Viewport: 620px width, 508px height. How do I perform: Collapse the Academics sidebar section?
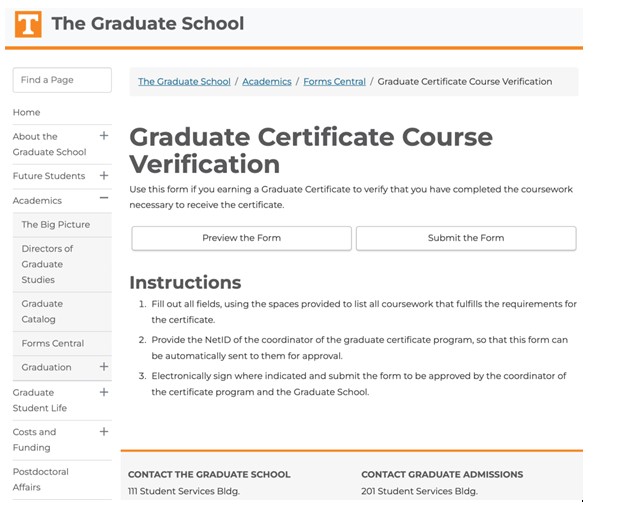coord(104,200)
